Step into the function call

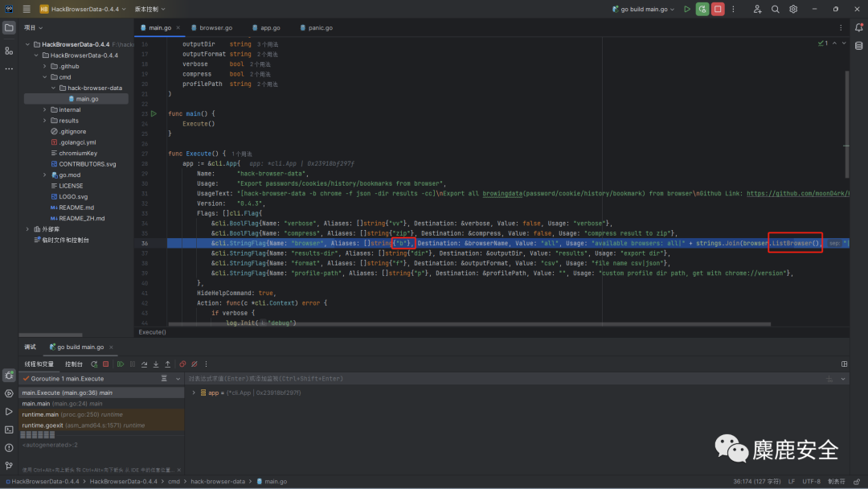coord(156,364)
